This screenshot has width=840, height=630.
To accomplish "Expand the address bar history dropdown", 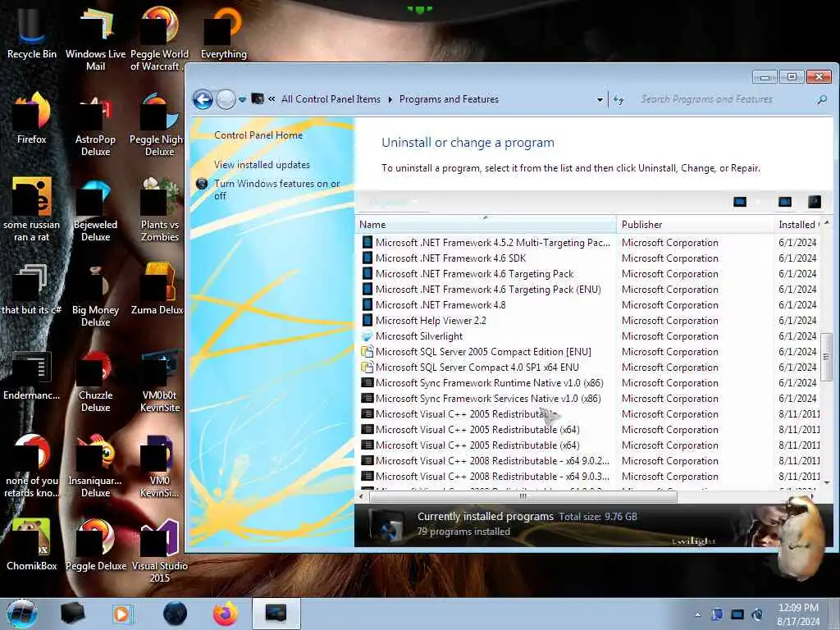I will click(x=600, y=99).
